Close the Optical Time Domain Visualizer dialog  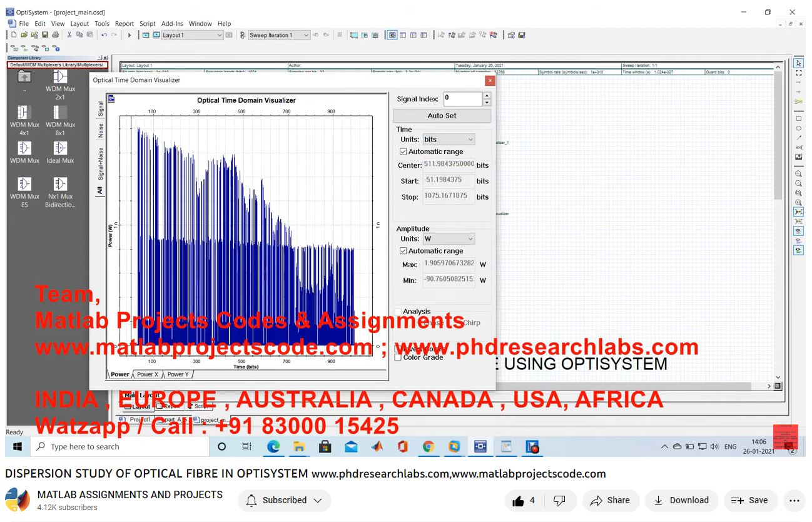490,80
